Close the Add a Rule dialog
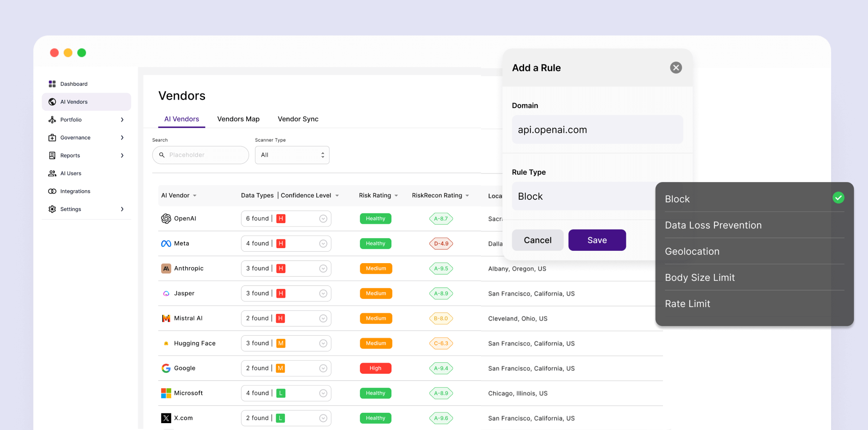This screenshot has width=868, height=430. pyautogui.click(x=676, y=68)
